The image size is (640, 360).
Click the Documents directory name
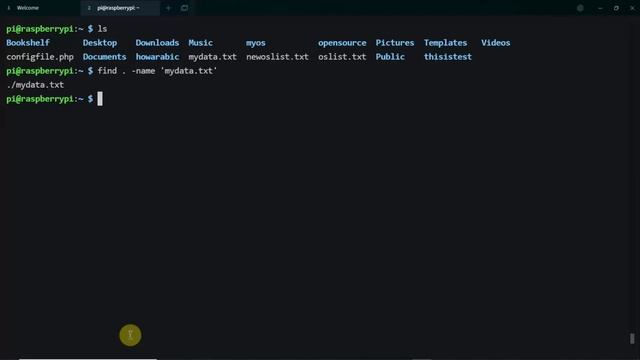tap(104, 57)
